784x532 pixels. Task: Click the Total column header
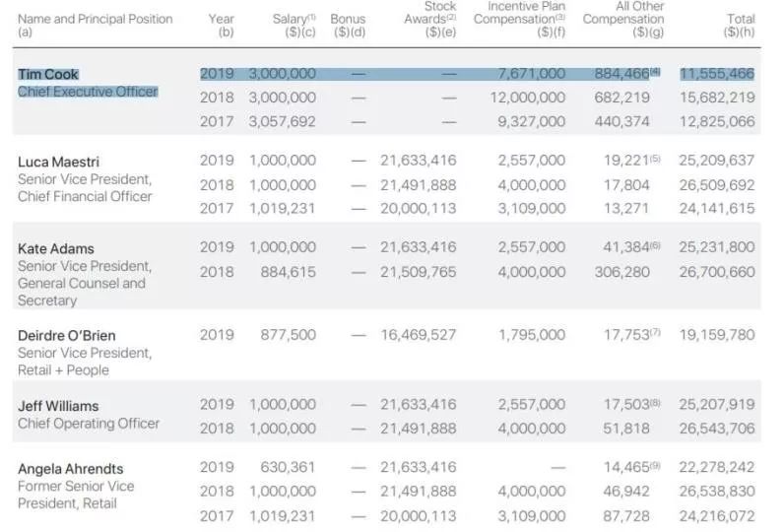pyautogui.click(x=740, y=19)
